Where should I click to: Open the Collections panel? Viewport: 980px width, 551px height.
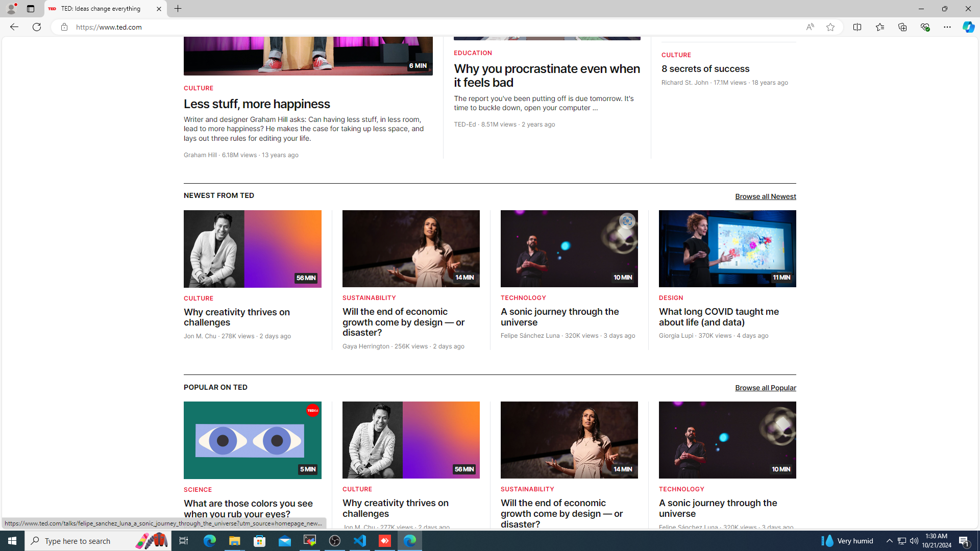point(902,27)
